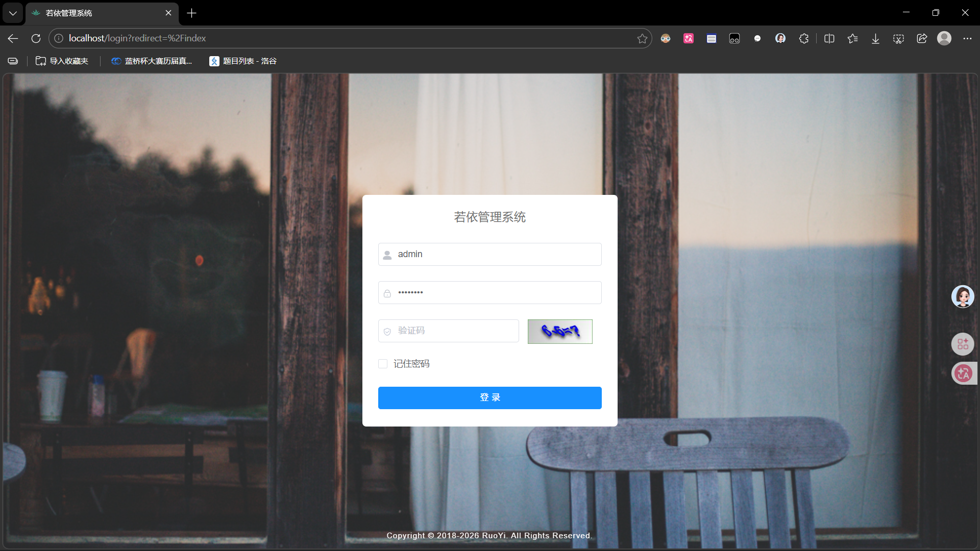
Task: Check the 记住密码 checkbox
Action: 383,364
